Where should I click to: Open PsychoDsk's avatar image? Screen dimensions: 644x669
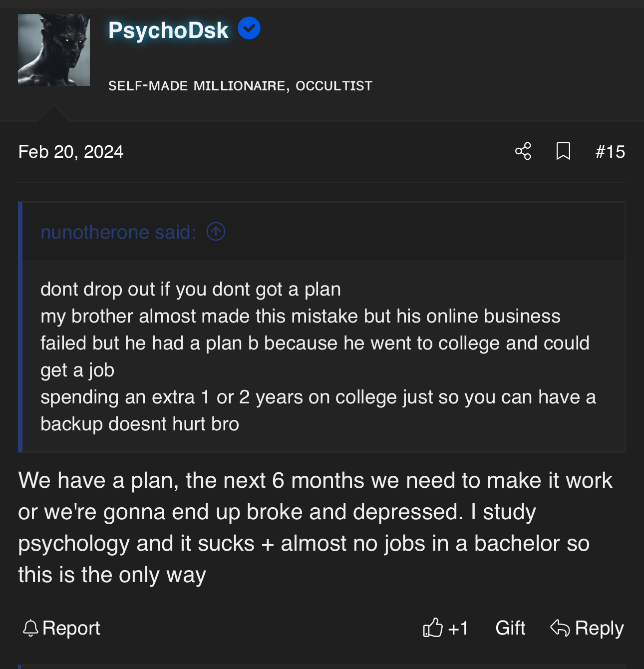pos(54,50)
